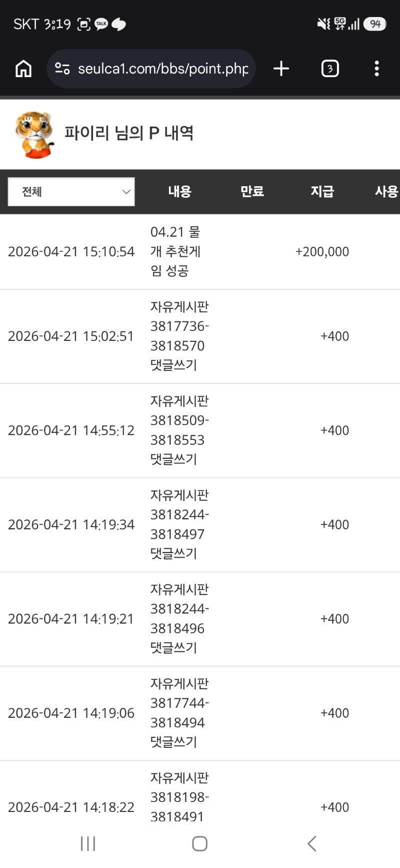Tap the Android recent apps button

click(x=88, y=843)
